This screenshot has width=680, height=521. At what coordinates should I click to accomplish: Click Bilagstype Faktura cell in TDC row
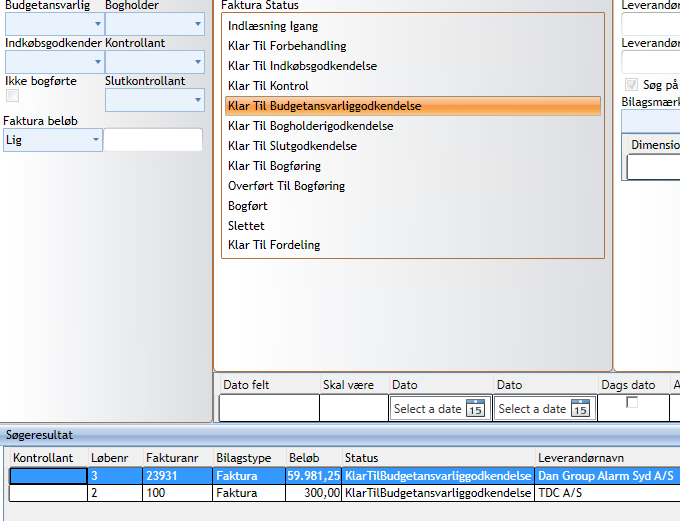pos(249,493)
